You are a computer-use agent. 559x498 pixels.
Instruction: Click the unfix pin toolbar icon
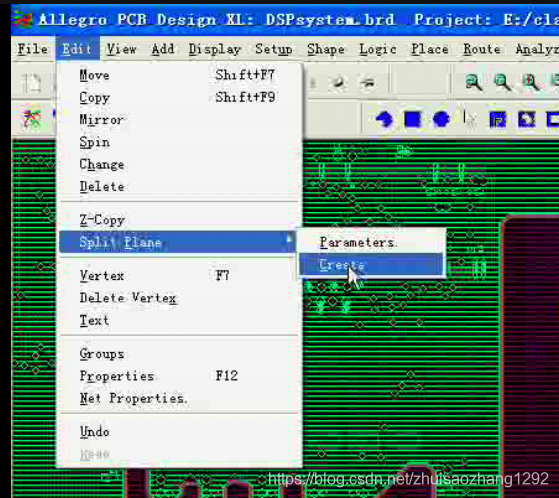click(367, 83)
